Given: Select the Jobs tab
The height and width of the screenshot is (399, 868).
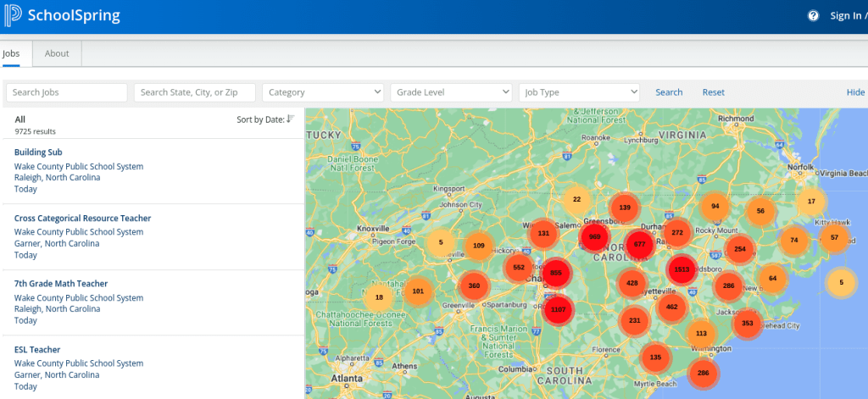Looking at the screenshot, I should pos(12,53).
